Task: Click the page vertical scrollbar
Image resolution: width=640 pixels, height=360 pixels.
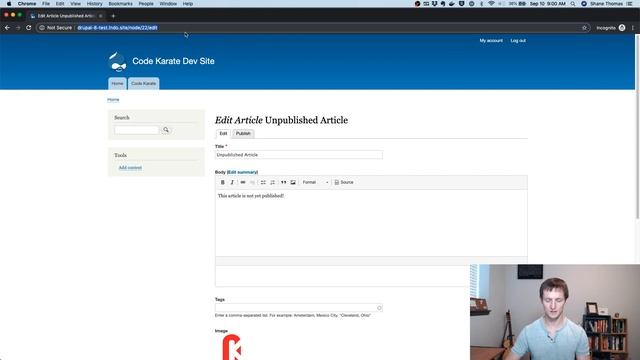Action: point(637,127)
